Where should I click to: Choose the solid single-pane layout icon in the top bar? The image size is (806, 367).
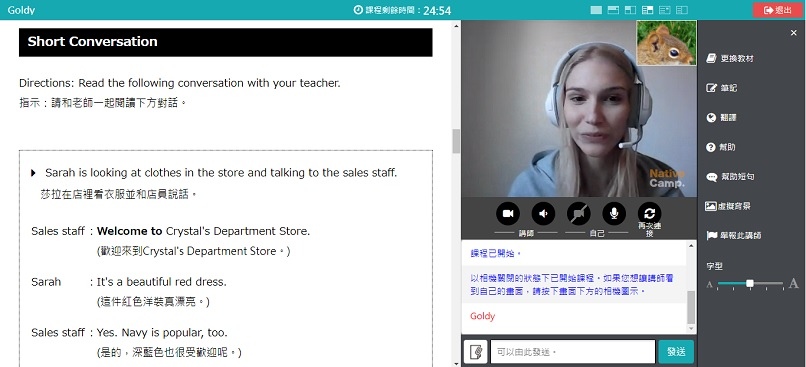[596, 10]
